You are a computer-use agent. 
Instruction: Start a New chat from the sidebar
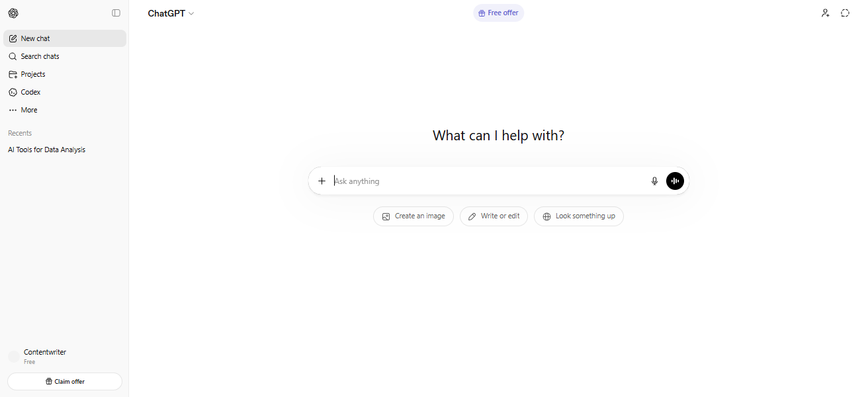tap(65, 38)
